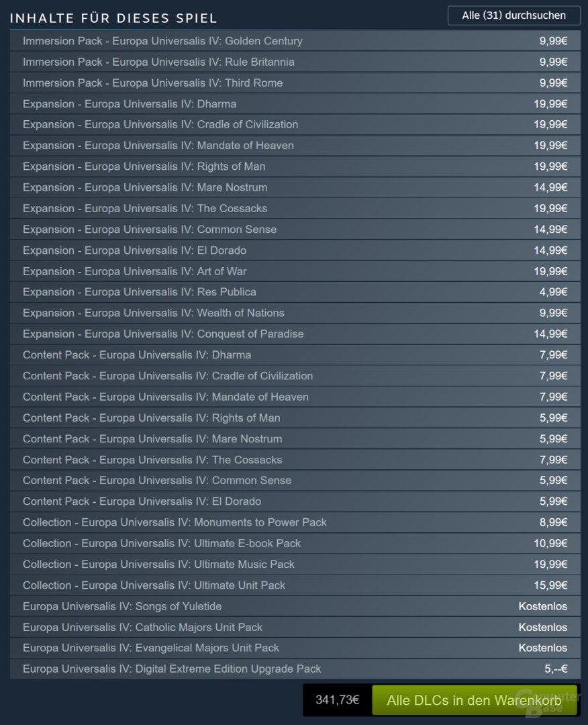Select Immersion Pack Third Rome row
588x725 pixels.
pyautogui.click(x=295, y=83)
